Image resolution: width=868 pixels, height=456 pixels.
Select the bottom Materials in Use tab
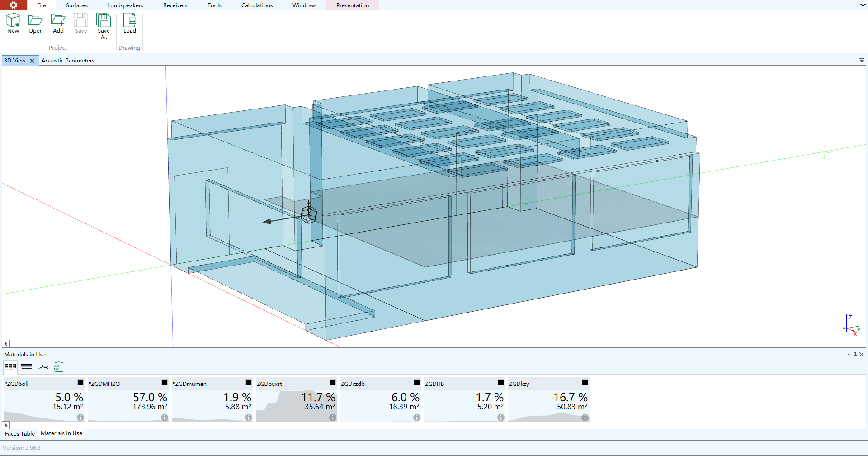(x=61, y=433)
